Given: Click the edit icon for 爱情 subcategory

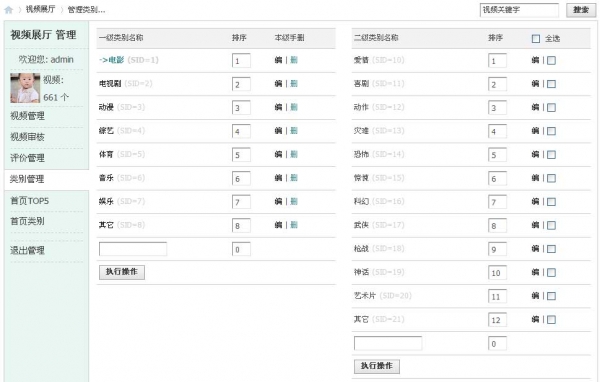Looking at the screenshot, I should (x=535, y=60).
